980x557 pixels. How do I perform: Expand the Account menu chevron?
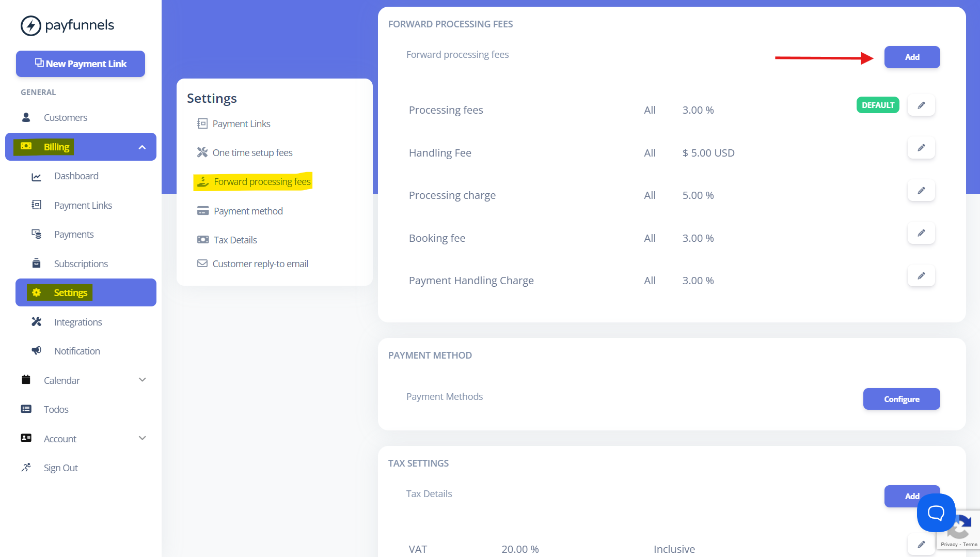coord(143,438)
